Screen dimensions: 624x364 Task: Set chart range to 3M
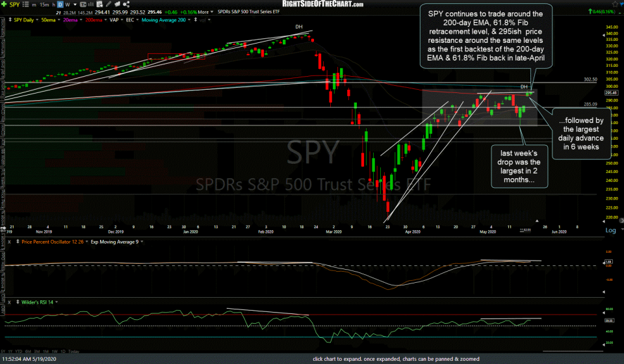(x=37, y=352)
